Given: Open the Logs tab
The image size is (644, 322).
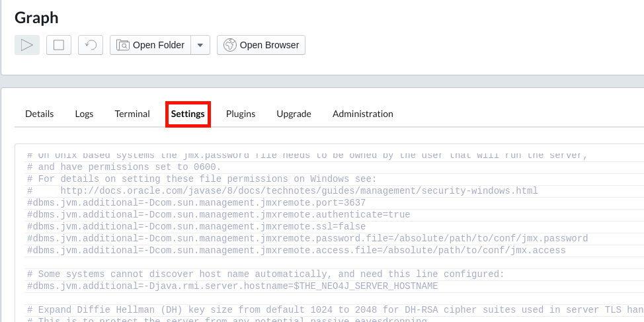Looking at the screenshot, I should [x=84, y=114].
